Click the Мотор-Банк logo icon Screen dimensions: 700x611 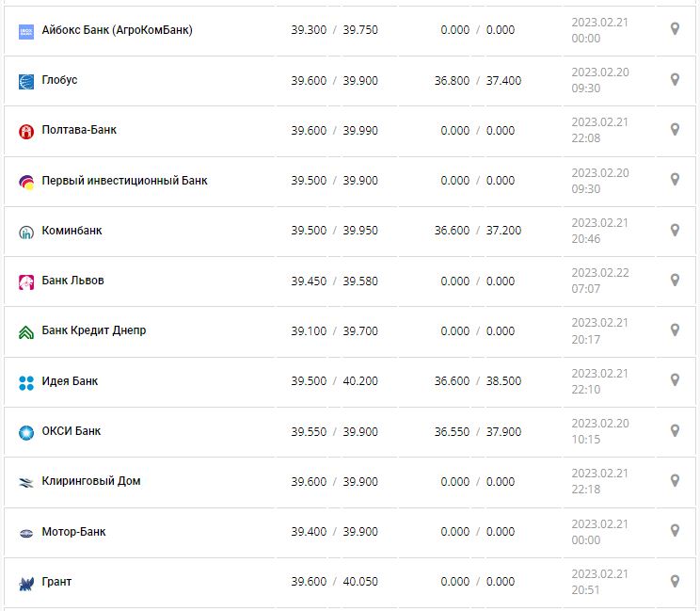[26, 533]
